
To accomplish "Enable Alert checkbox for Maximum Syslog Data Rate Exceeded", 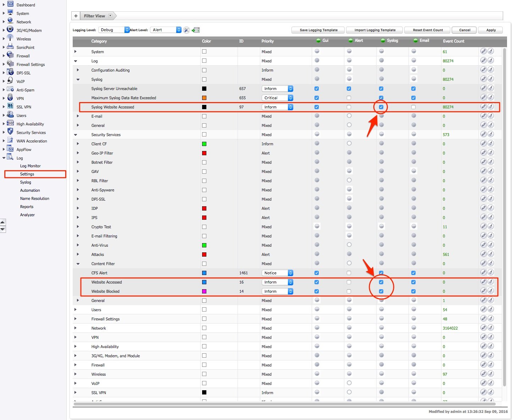I will pyautogui.click(x=349, y=98).
